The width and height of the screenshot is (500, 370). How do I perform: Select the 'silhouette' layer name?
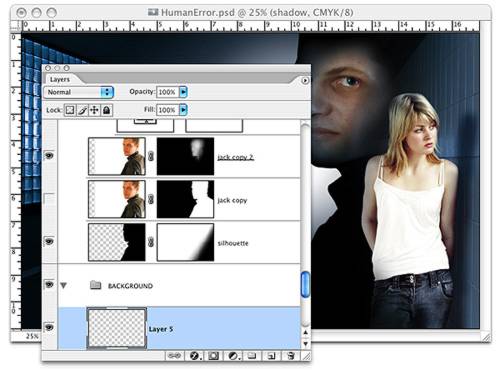click(x=233, y=243)
